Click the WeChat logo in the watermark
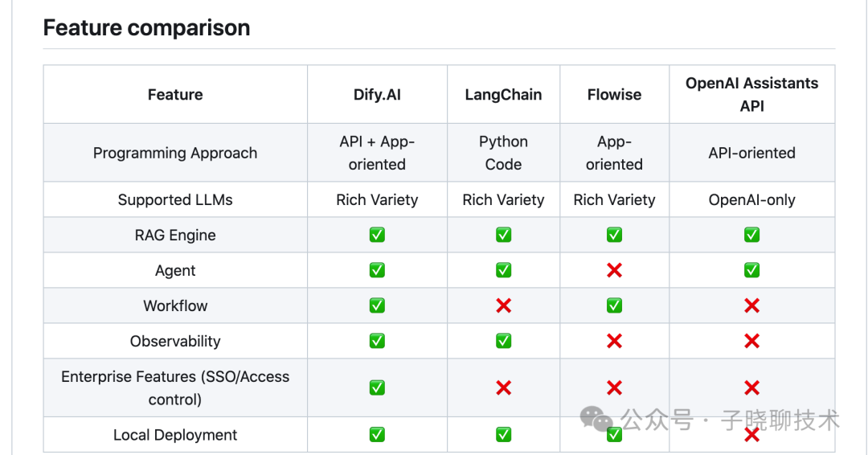Screen dimensions: 868x455 point(596,418)
